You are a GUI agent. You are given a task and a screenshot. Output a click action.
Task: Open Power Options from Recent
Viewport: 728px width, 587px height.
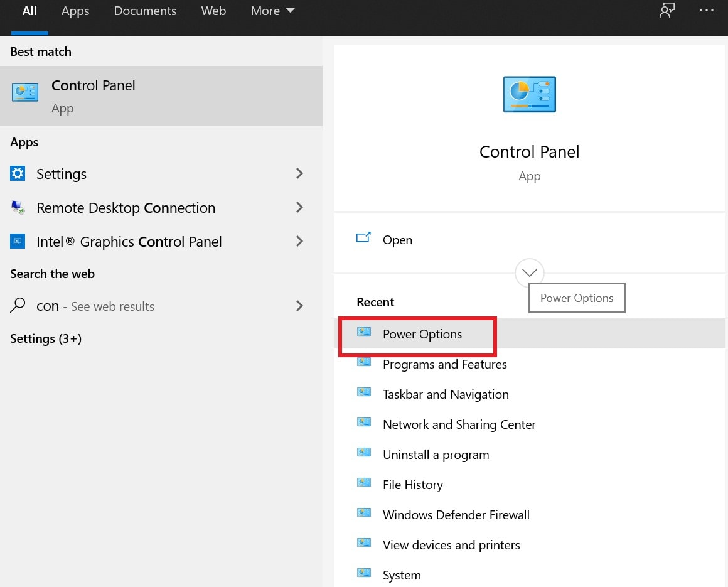(x=529, y=333)
